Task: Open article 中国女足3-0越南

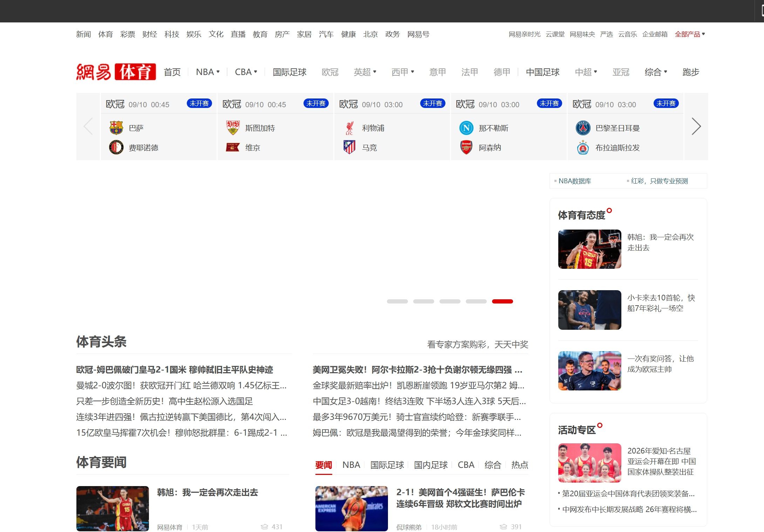Action: coord(419,401)
